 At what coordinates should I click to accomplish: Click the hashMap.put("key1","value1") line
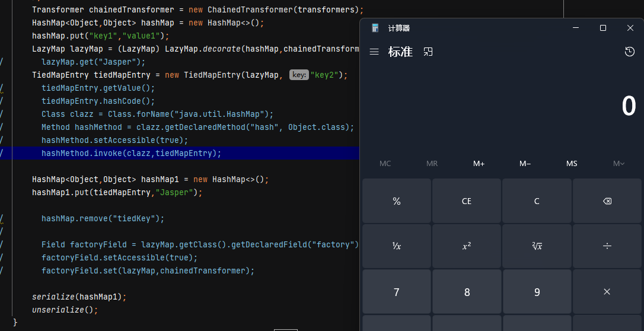(x=101, y=36)
